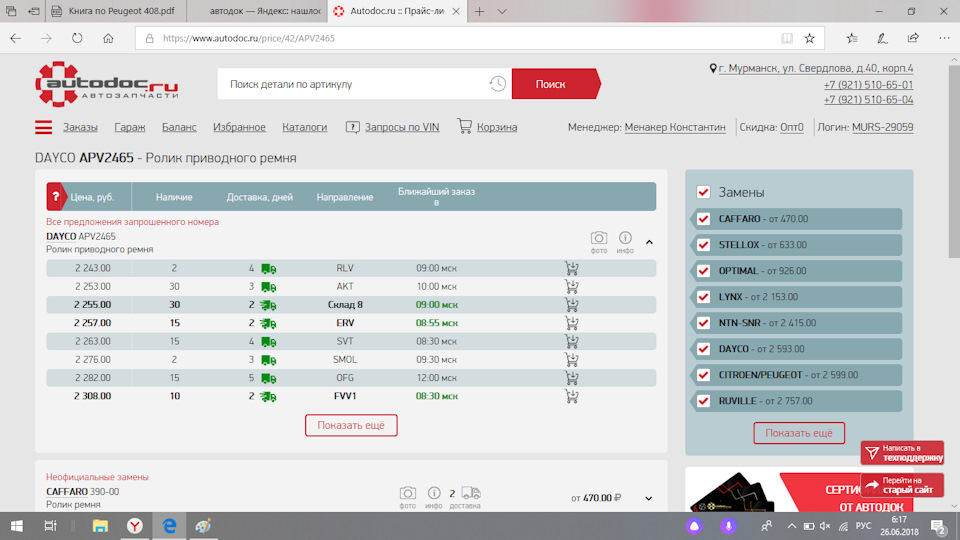The height and width of the screenshot is (540, 960).
Task: Click the browser address bar URL
Action: pos(249,38)
